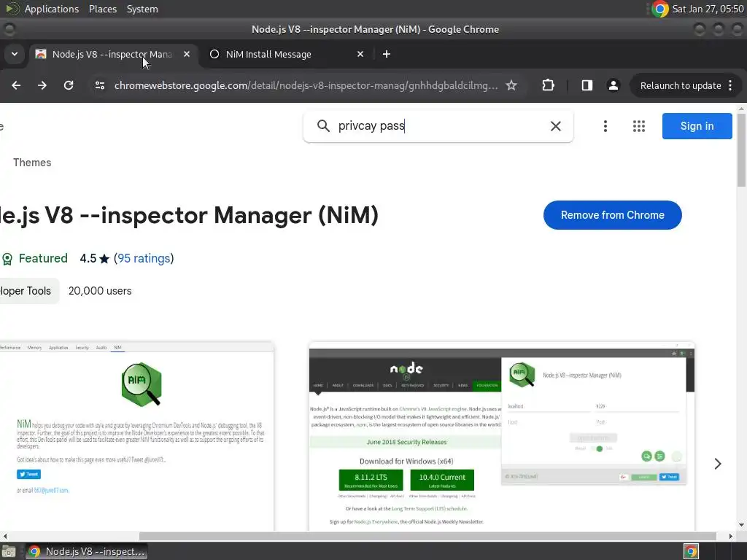The width and height of the screenshot is (747, 560).
Task: Close the NiM Install Message tab
Action: tap(360, 54)
